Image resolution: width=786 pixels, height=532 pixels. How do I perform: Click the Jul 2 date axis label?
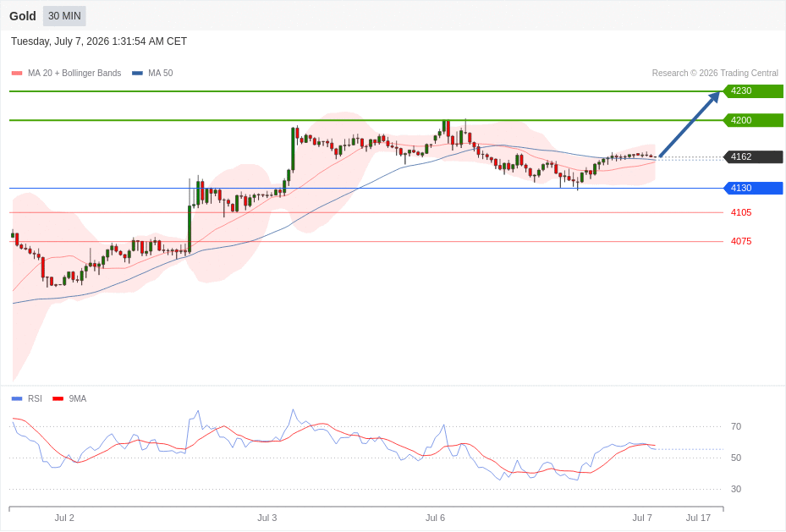coord(64,518)
